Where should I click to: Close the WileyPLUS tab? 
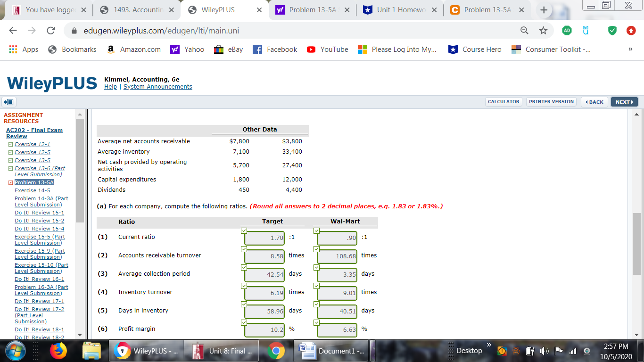[x=259, y=10]
